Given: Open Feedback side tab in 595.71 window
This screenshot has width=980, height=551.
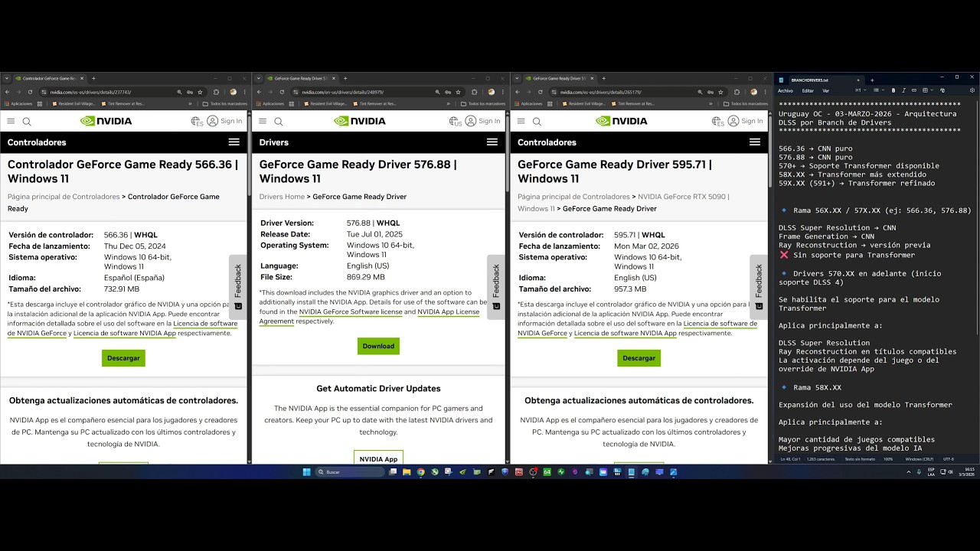Looking at the screenshot, I should [759, 287].
